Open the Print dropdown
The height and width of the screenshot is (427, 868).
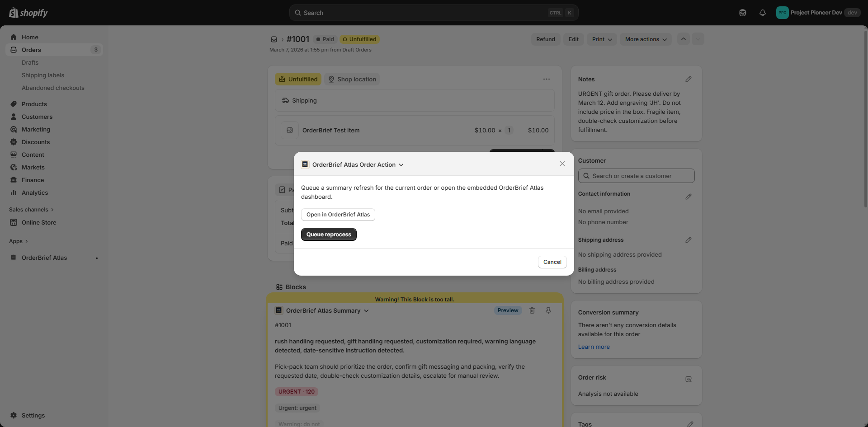point(602,39)
